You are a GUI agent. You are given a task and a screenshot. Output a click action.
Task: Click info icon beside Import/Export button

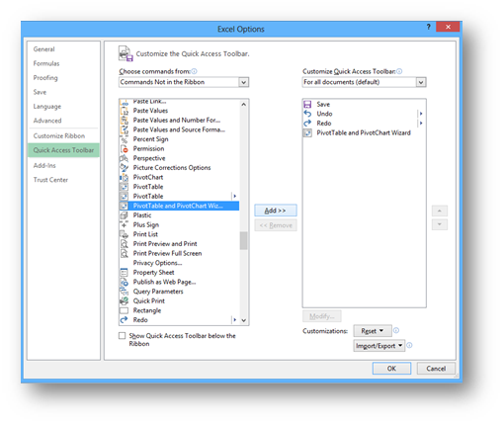[409, 345]
